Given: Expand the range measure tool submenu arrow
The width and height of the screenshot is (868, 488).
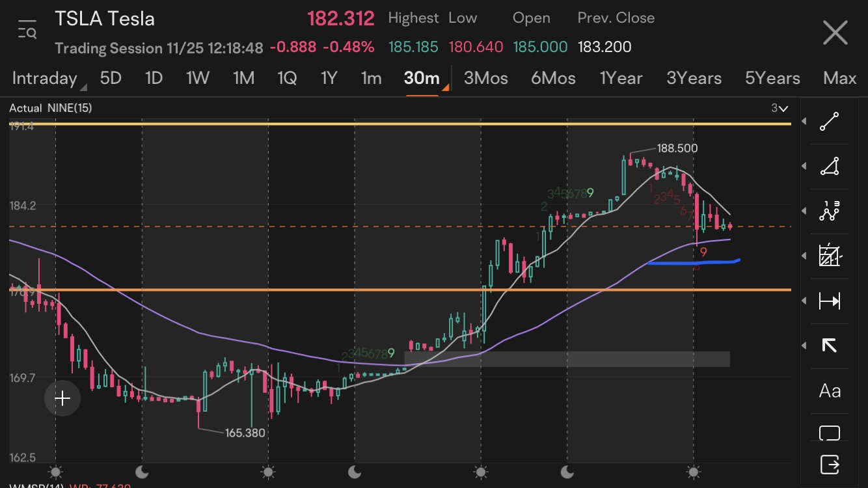Looking at the screenshot, I should coord(806,301).
